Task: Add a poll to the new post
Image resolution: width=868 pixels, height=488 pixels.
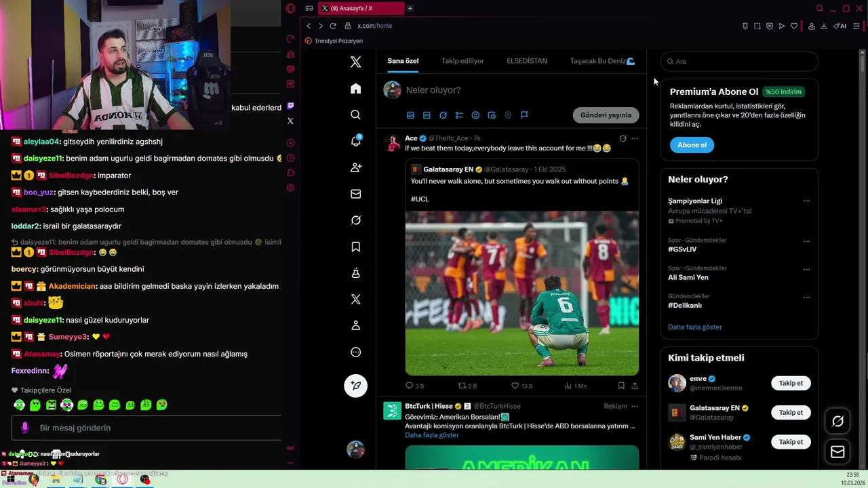Action: (459, 115)
